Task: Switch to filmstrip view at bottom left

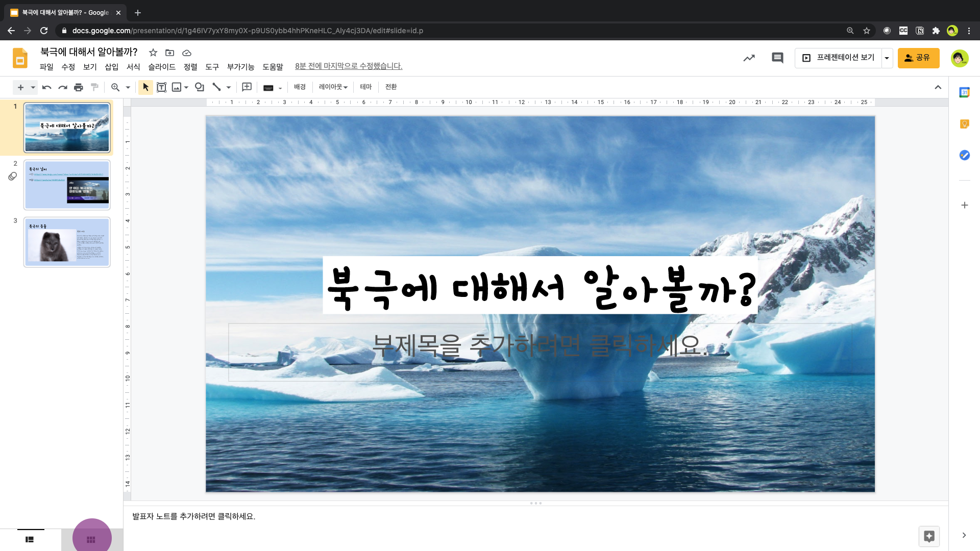Action: pyautogui.click(x=30, y=540)
